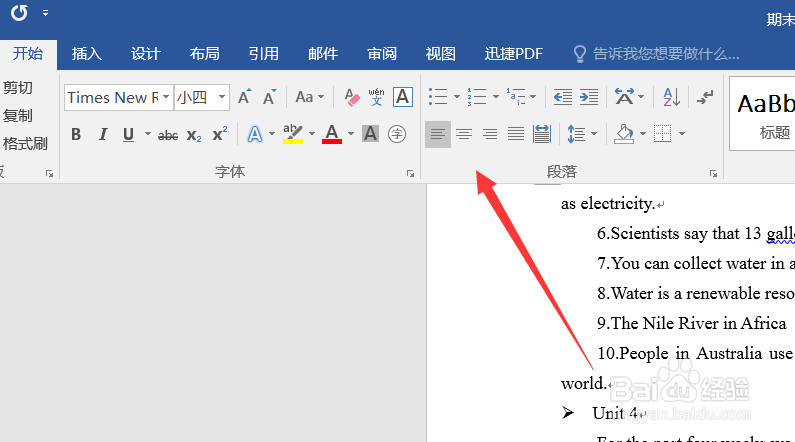Open the highlight color dropdown arrow
The width and height of the screenshot is (795, 442).
pos(312,134)
